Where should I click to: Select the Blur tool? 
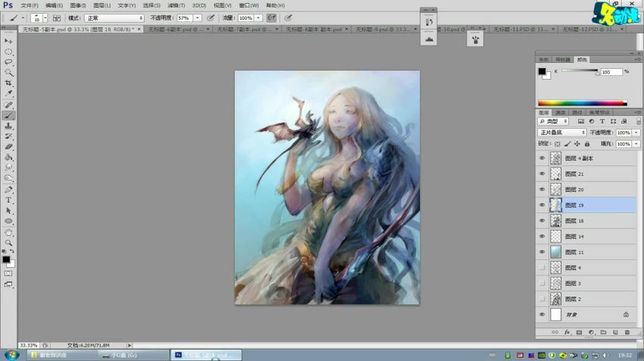8,168
